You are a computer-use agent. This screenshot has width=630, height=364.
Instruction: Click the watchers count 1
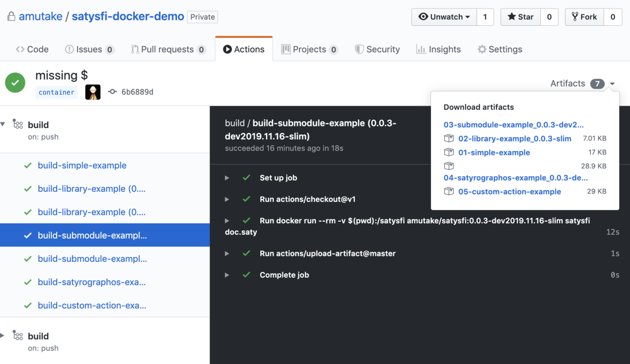tap(485, 17)
